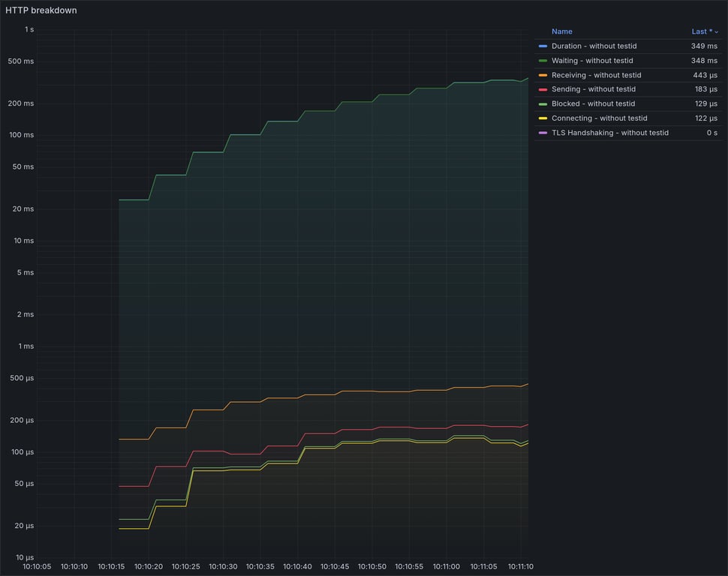The height and width of the screenshot is (576, 728).
Task: Toggle the 'Connecting - without testid' series
Action: pos(600,118)
